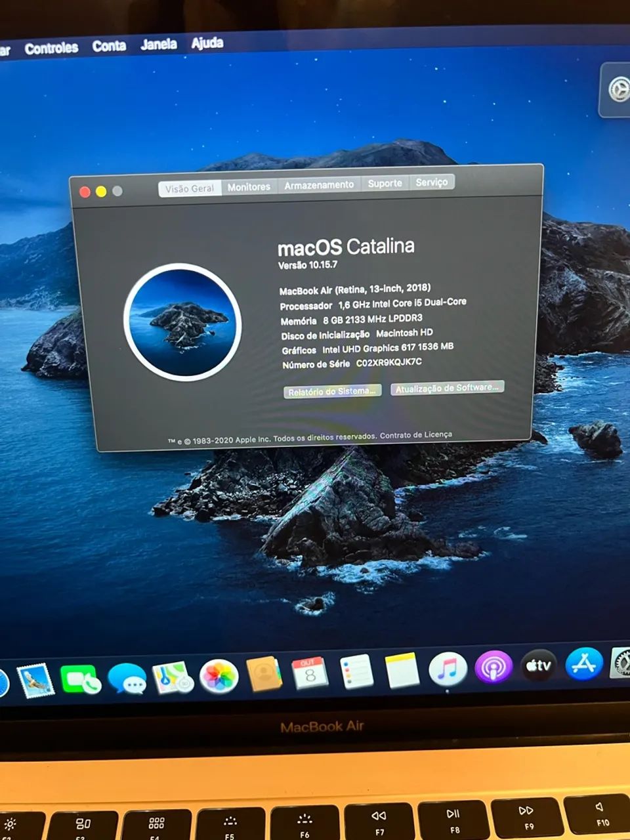The height and width of the screenshot is (840, 630).
Task: Open the Controles menu
Action: click(x=51, y=48)
